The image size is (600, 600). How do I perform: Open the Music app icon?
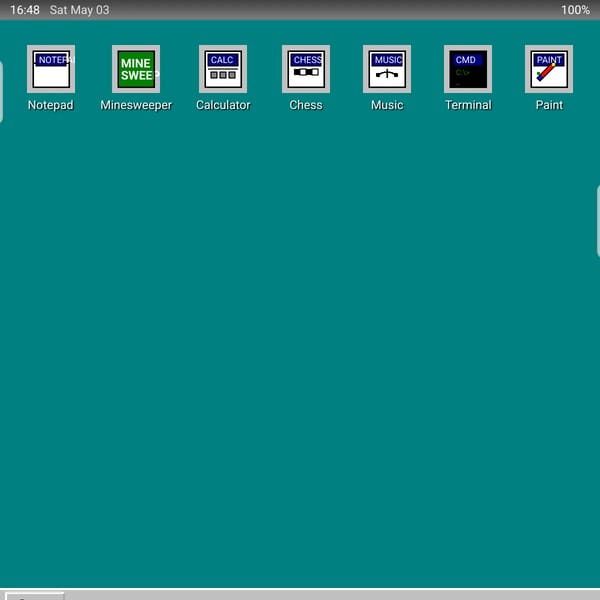(x=387, y=69)
